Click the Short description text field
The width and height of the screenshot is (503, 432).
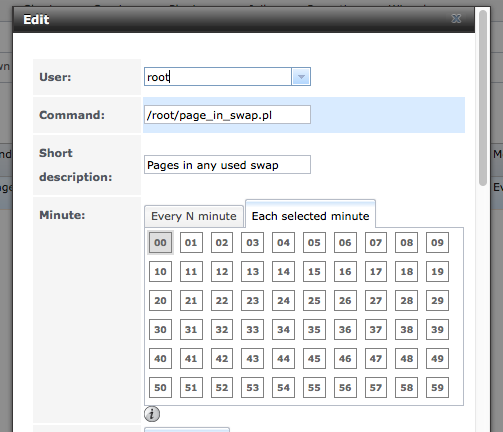(x=227, y=165)
